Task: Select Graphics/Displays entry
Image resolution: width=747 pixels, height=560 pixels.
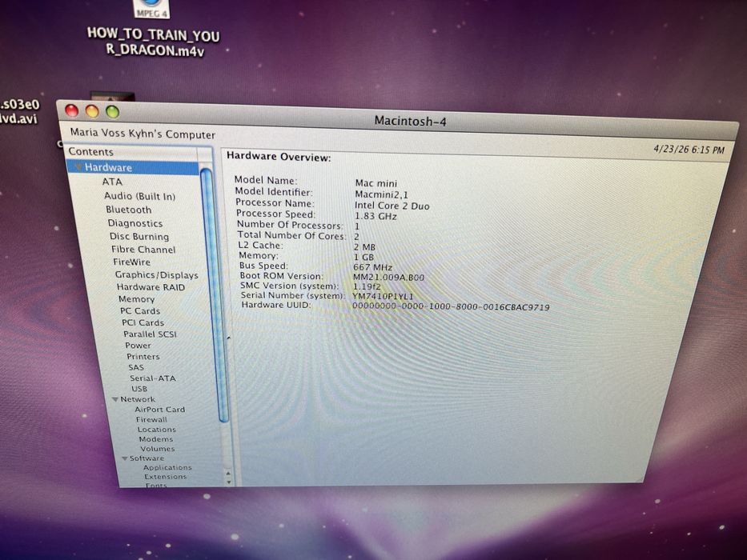Action: (156, 274)
